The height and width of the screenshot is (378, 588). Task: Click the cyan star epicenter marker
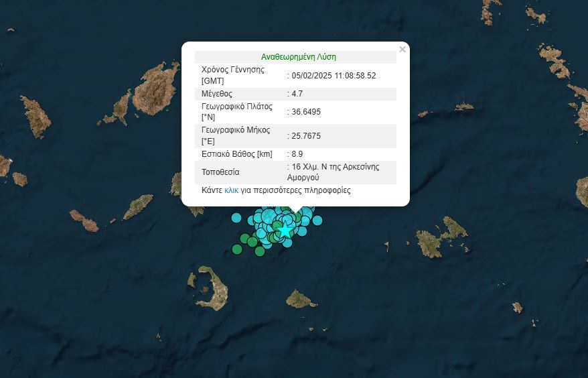click(x=285, y=230)
